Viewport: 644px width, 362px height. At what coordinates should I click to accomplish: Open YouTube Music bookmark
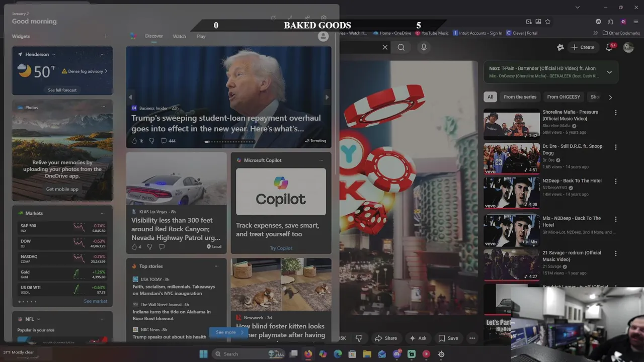click(x=432, y=33)
